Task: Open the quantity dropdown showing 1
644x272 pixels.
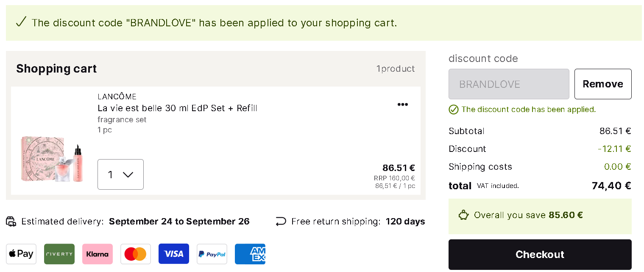Action: (120, 174)
